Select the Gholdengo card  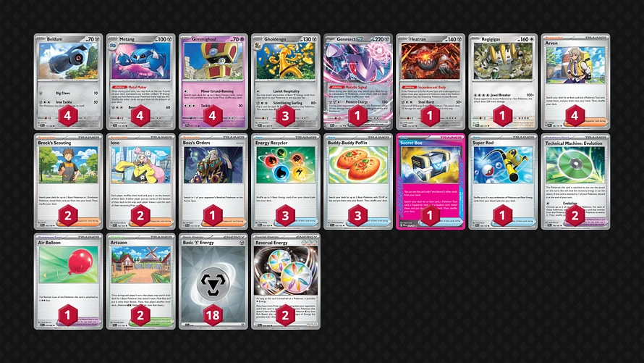[x=286, y=81]
